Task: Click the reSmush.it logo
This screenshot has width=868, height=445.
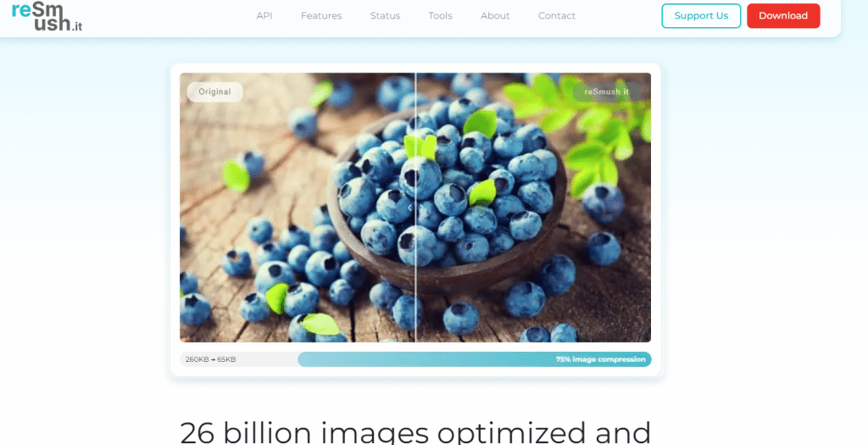Action: tap(47, 16)
